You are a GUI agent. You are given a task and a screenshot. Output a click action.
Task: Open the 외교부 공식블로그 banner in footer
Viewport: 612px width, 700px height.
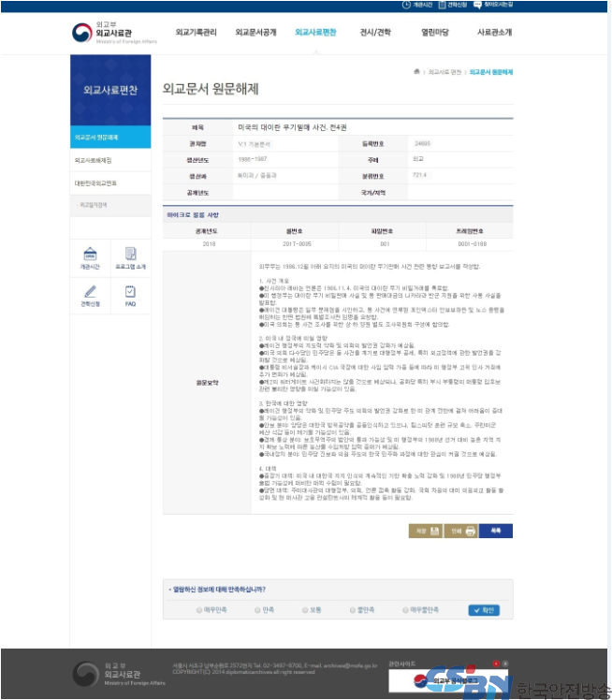coord(448,680)
